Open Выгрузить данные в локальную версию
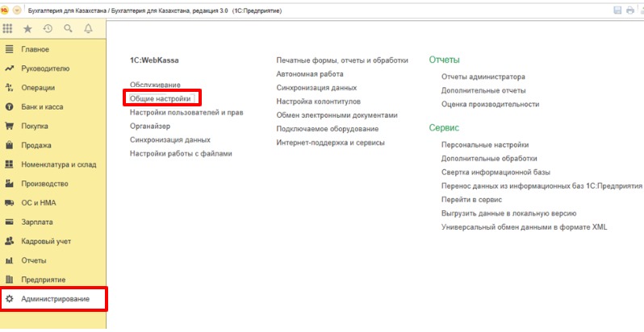644x332 pixels. pyautogui.click(x=509, y=213)
